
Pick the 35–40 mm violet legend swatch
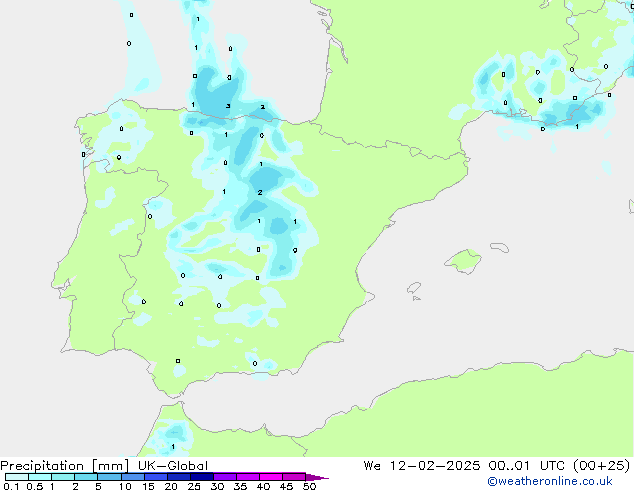[247, 477]
